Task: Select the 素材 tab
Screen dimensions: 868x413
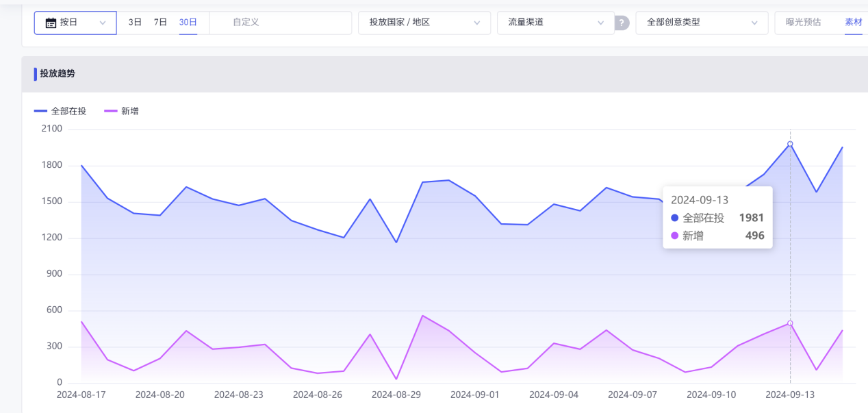Action: point(853,23)
